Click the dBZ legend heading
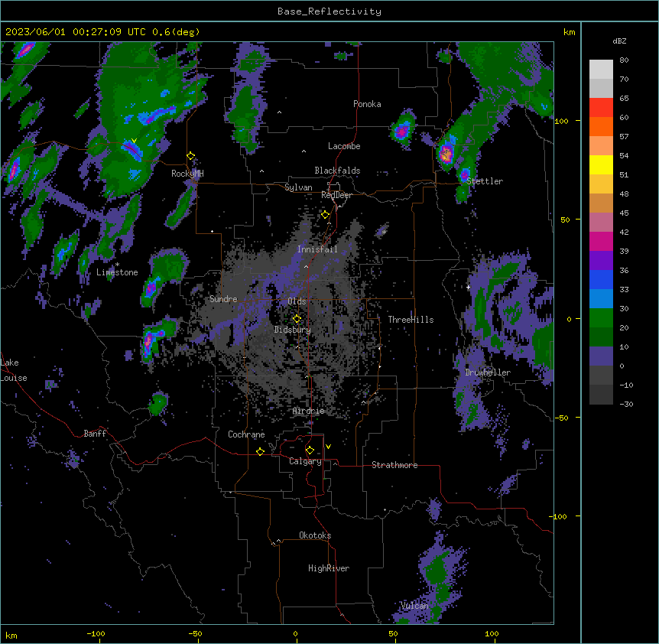Image resolution: width=659 pixels, height=644 pixels. (619, 41)
